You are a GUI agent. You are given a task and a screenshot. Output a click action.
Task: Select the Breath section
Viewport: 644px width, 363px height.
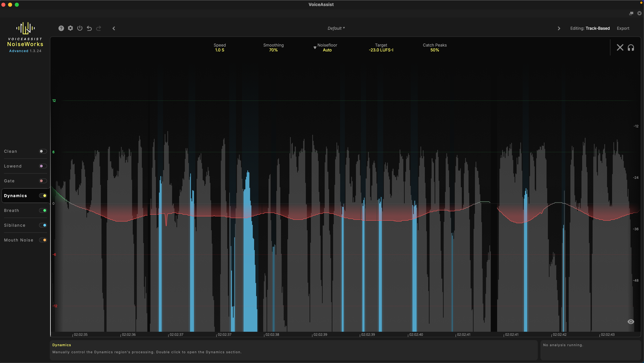11,211
